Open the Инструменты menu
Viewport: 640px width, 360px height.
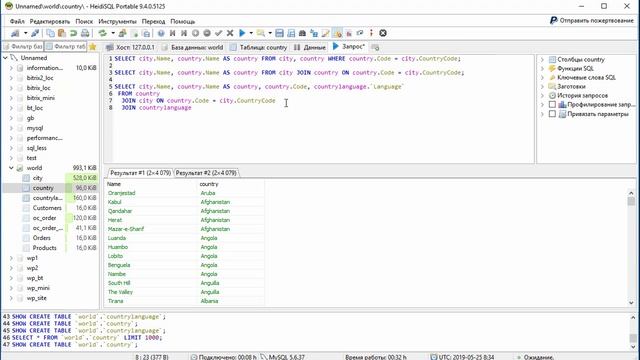click(118, 21)
